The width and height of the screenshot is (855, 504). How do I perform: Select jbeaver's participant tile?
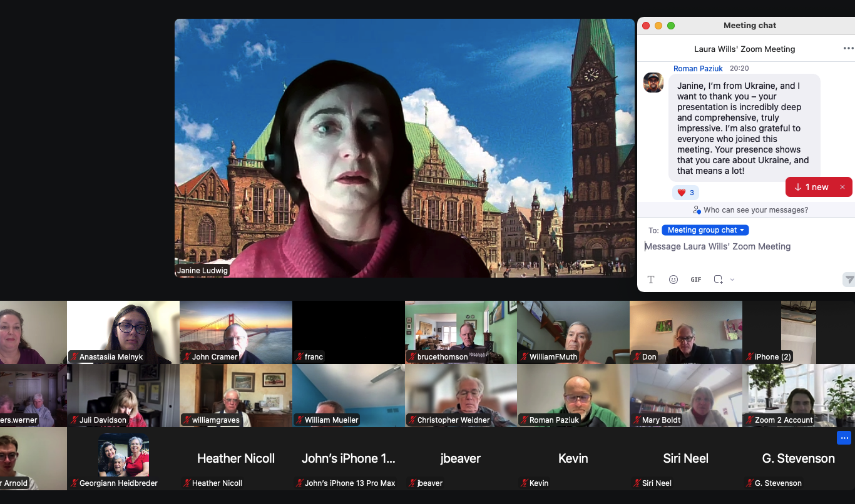pyautogui.click(x=461, y=458)
